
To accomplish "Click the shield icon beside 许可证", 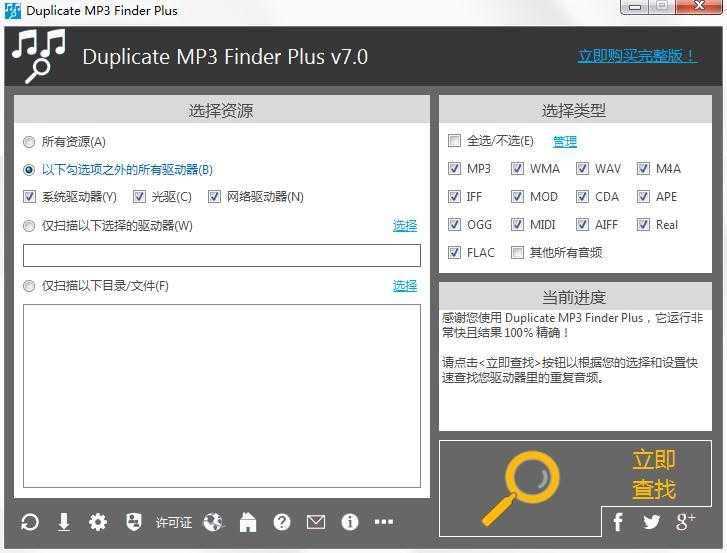I will tap(134, 522).
